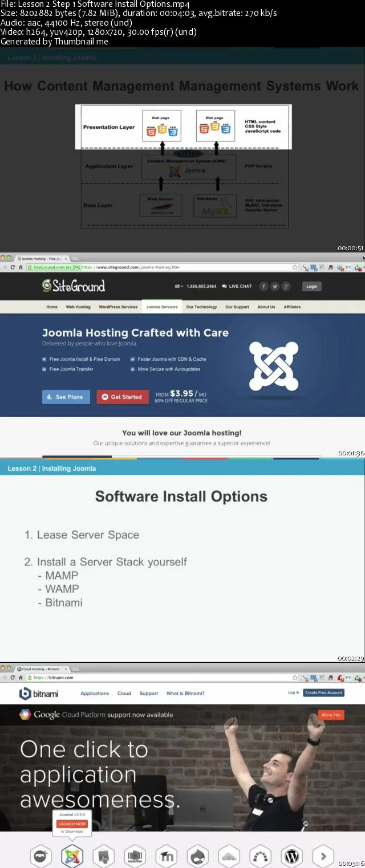The width and height of the screenshot is (365, 868).
Task: Click the Facebook icon in SiteGround header
Action: click(264, 286)
